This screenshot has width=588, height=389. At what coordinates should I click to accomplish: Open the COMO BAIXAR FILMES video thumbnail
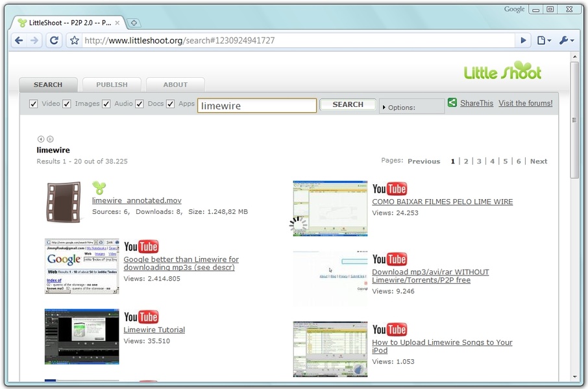point(330,208)
